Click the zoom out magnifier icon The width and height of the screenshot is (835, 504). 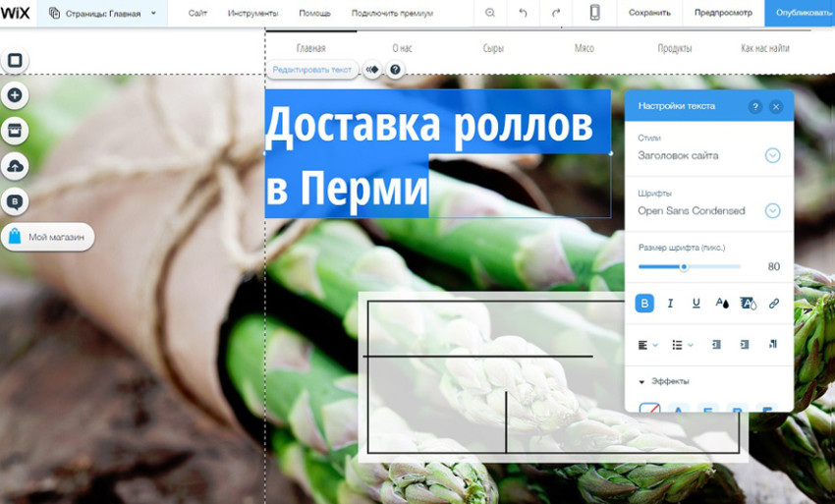[490, 13]
